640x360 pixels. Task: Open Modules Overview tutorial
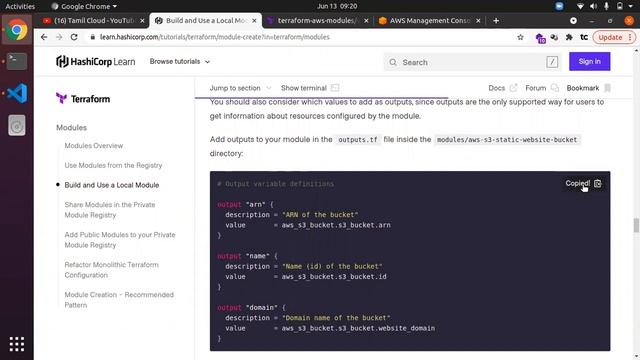93,146
